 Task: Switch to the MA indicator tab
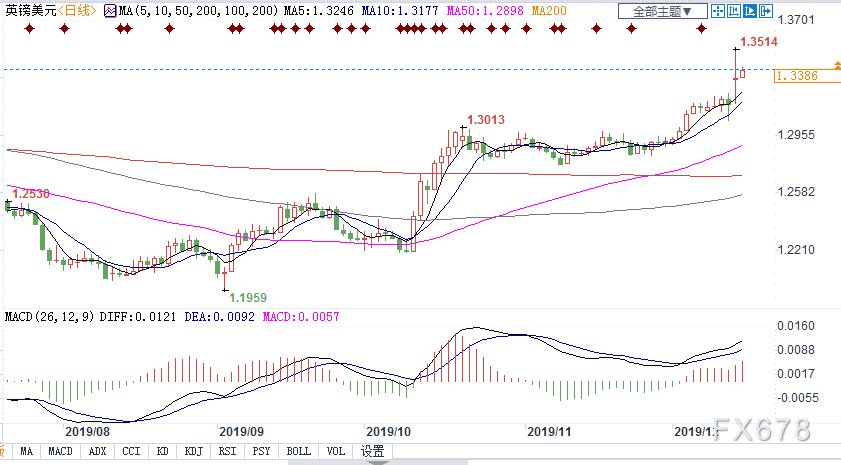point(26,451)
